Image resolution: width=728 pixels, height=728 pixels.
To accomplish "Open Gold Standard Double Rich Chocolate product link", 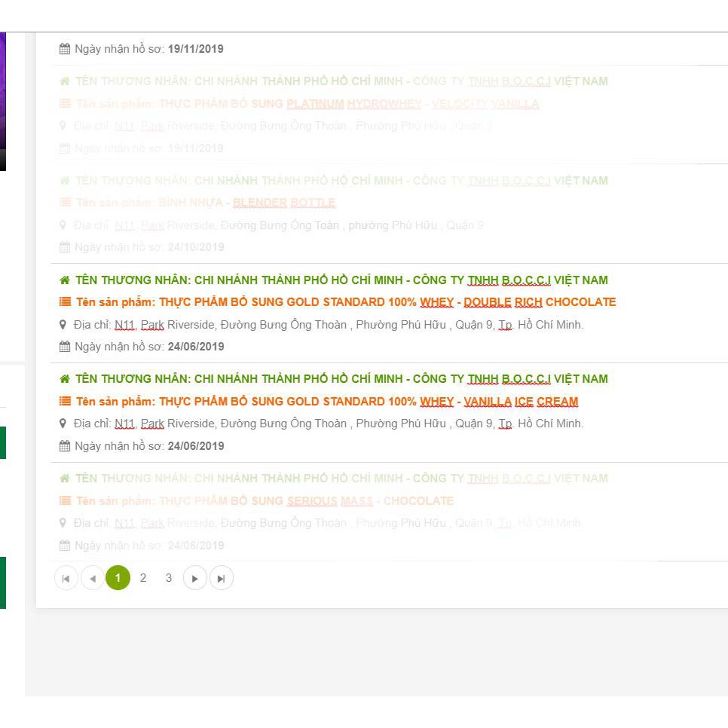I will 387,302.
